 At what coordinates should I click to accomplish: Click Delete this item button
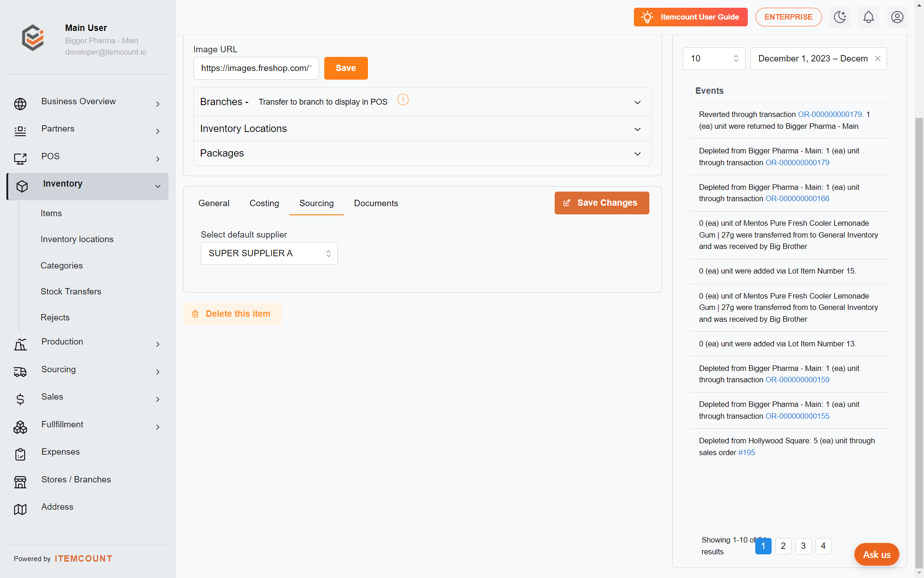pyautogui.click(x=232, y=314)
